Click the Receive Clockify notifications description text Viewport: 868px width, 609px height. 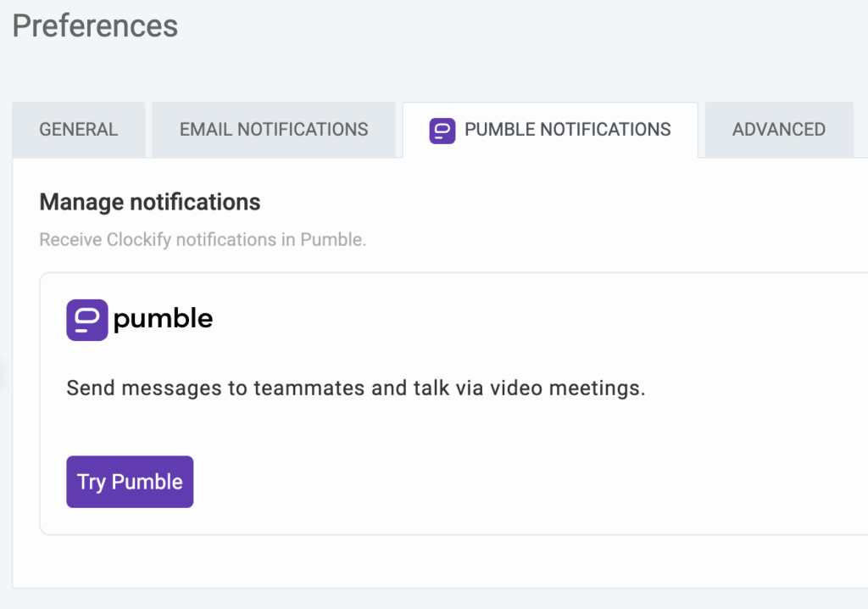click(x=203, y=239)
